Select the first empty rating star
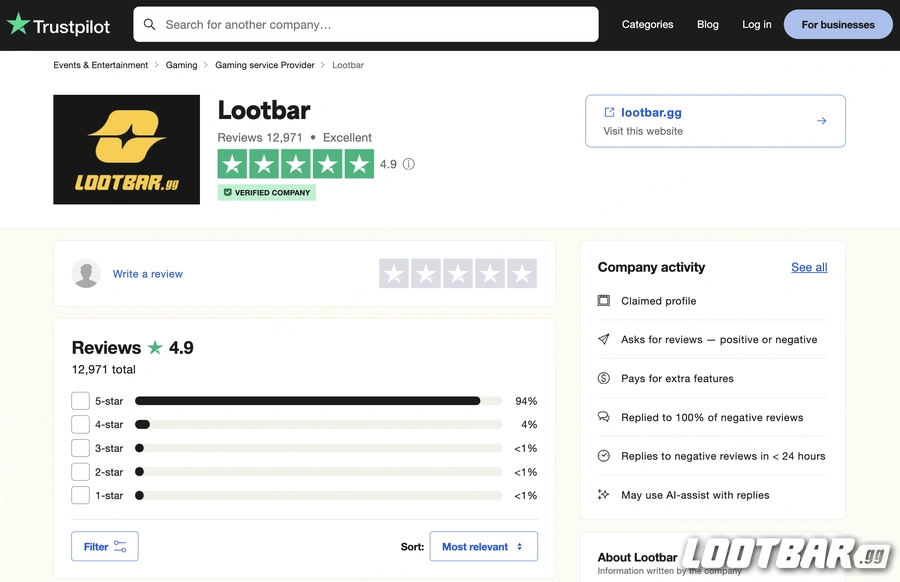 pos(394,273)
